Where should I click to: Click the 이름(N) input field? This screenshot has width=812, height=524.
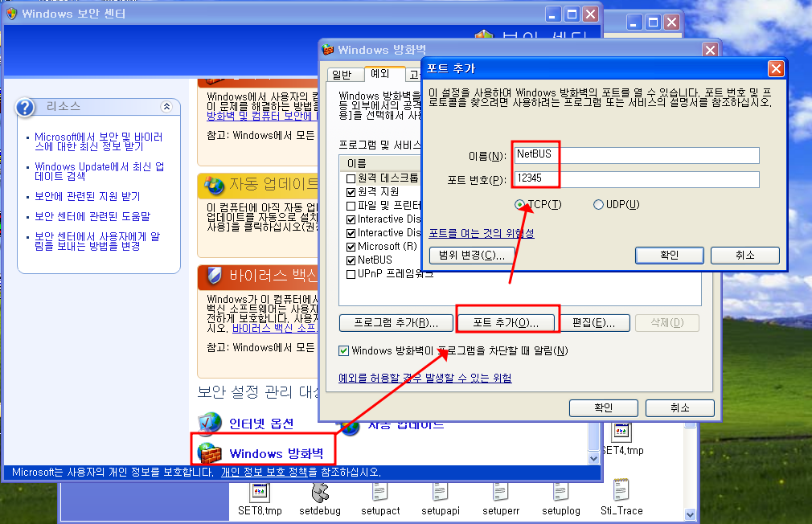coord(637,155)
